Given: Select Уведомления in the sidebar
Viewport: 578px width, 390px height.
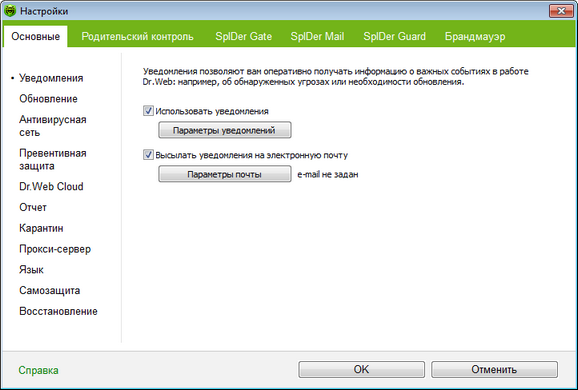Looking at the screenshot, I should click(51, 78).
